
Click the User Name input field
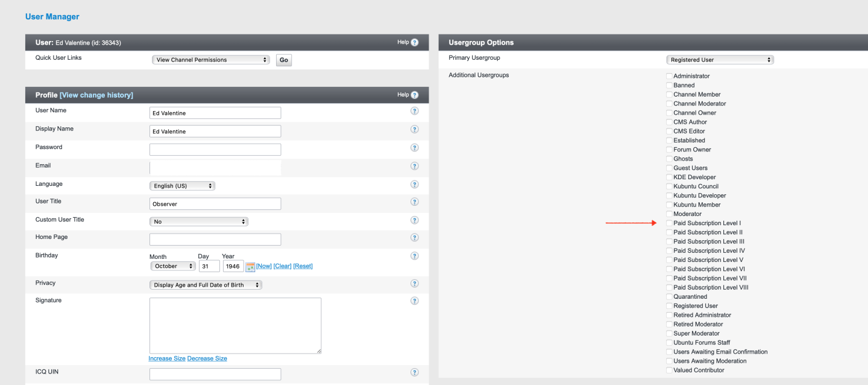[215, 113]
